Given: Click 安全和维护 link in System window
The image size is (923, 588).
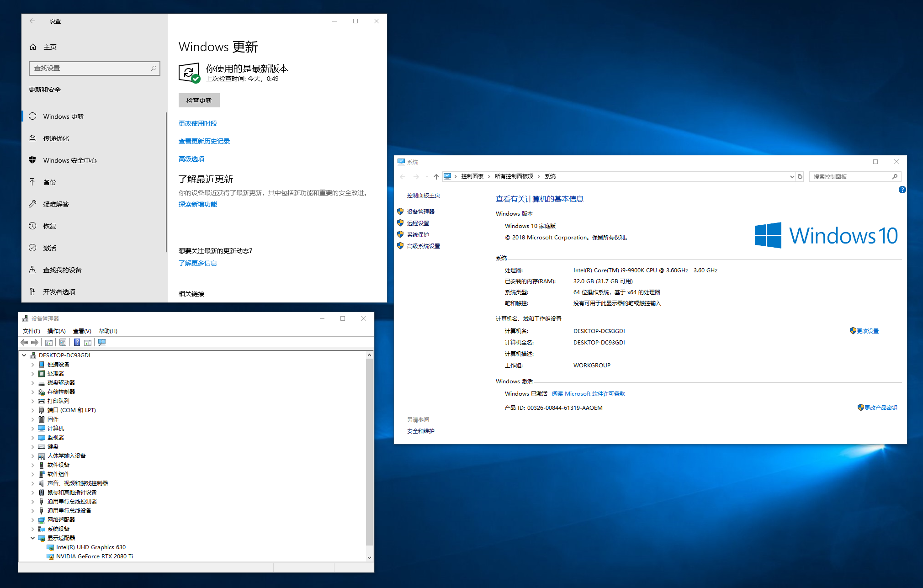Looking at the screenshot, I should coord(421,431).
